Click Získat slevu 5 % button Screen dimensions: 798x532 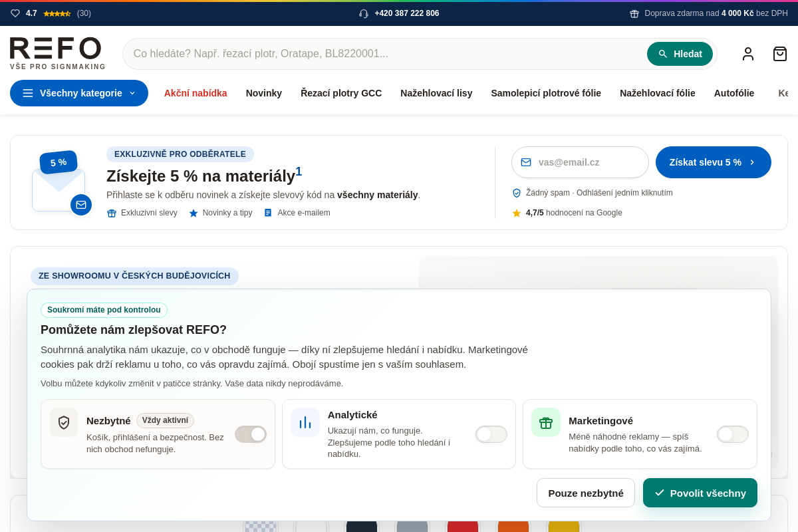714,162
